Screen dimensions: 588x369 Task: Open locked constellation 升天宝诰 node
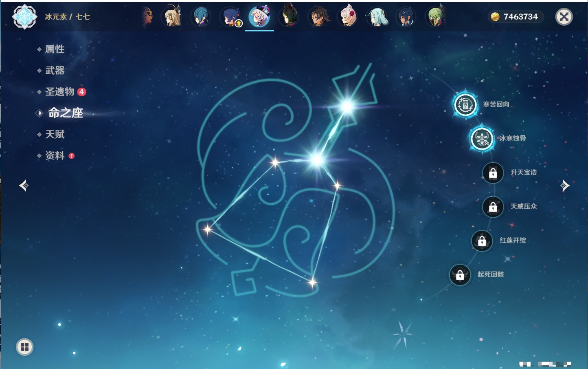point(493,173)
